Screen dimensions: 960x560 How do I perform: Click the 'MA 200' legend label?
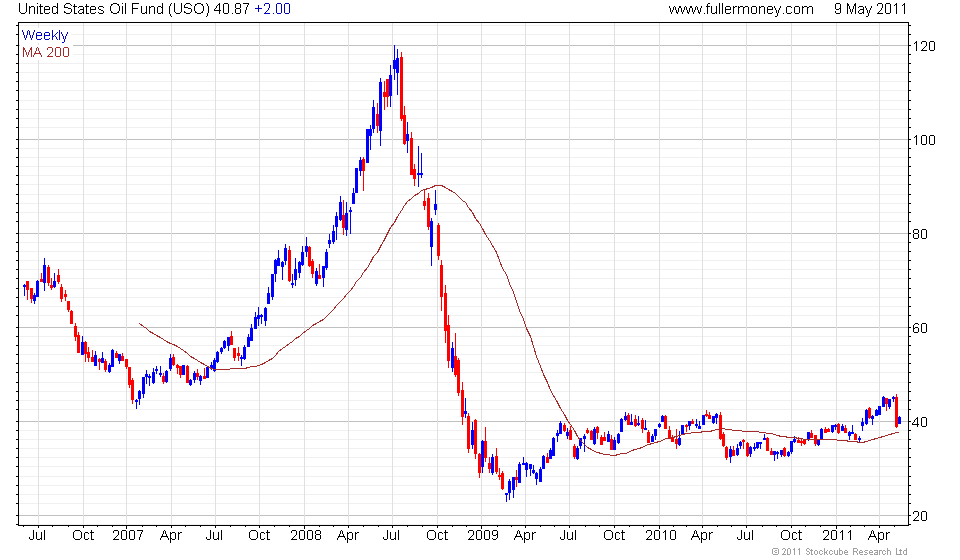tap(46, 53)
